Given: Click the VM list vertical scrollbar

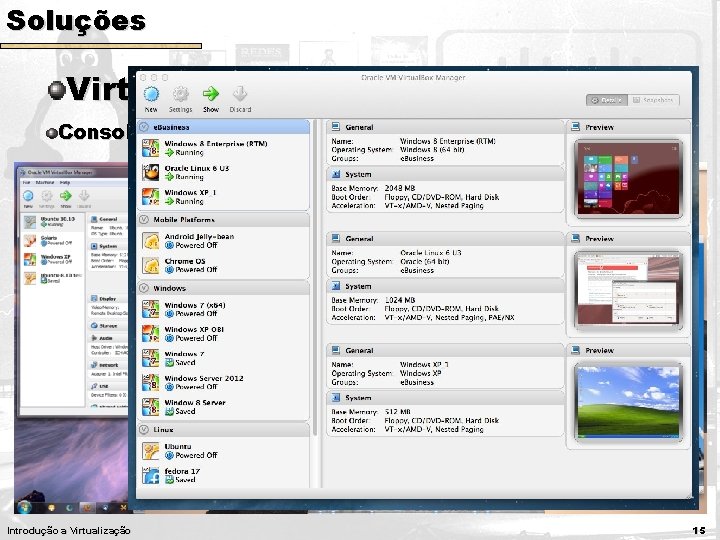Looking at the screenshot, I should click(315, 278).
